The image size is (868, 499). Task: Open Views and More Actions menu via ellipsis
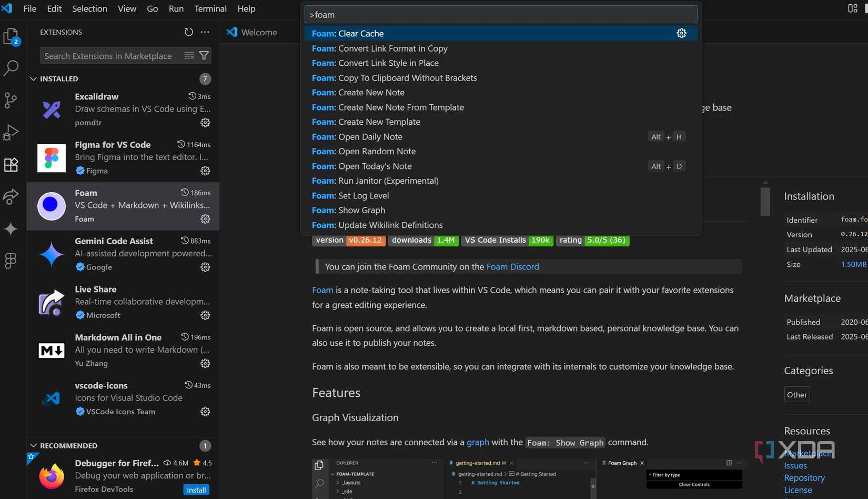pos(205,32)
